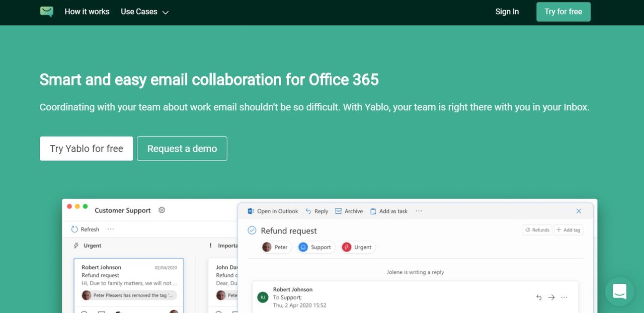Click the 'Smart and easy email collaboration' headline
The width and height of the screenshot is (644, 313).
click(x=209, y=80)
